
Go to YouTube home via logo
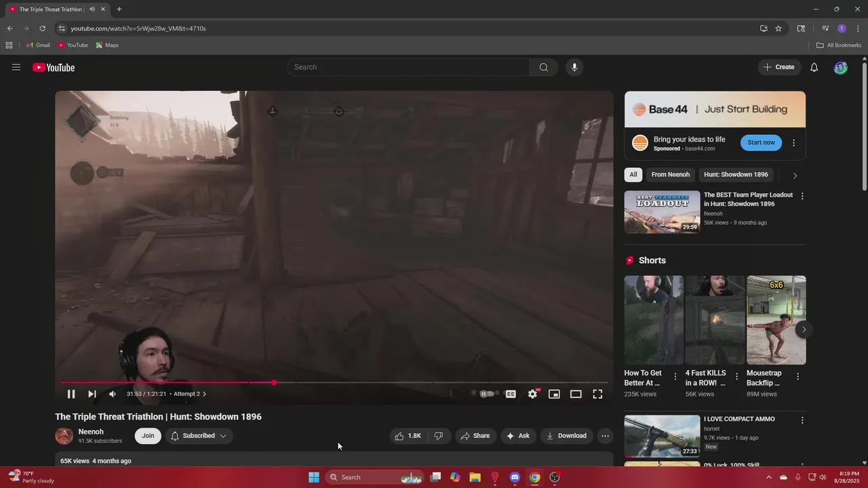click(x=54, y=67)
